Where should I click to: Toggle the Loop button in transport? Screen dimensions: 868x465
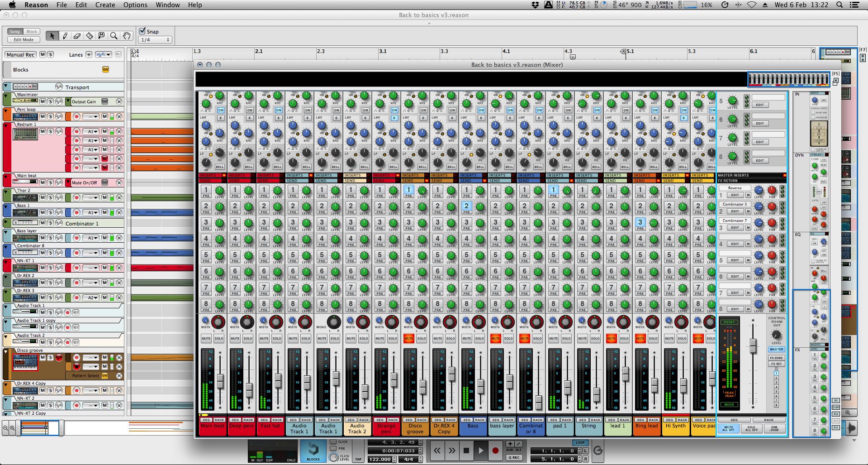click(x=580, y=442)
